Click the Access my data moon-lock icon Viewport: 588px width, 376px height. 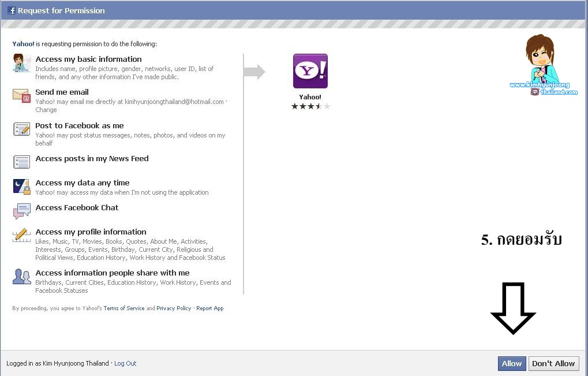pyautogui.click(x=22, y=187)
